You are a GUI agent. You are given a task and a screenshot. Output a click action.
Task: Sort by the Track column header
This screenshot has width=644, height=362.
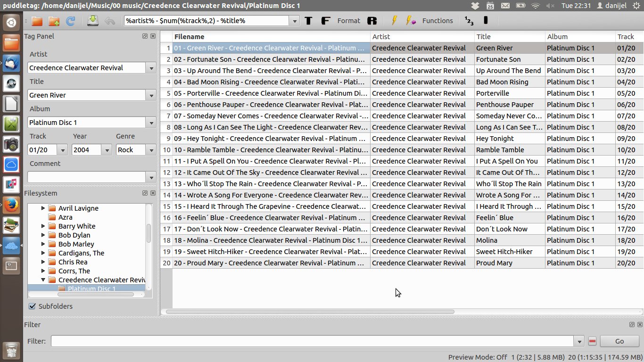(x=629, y=37)
